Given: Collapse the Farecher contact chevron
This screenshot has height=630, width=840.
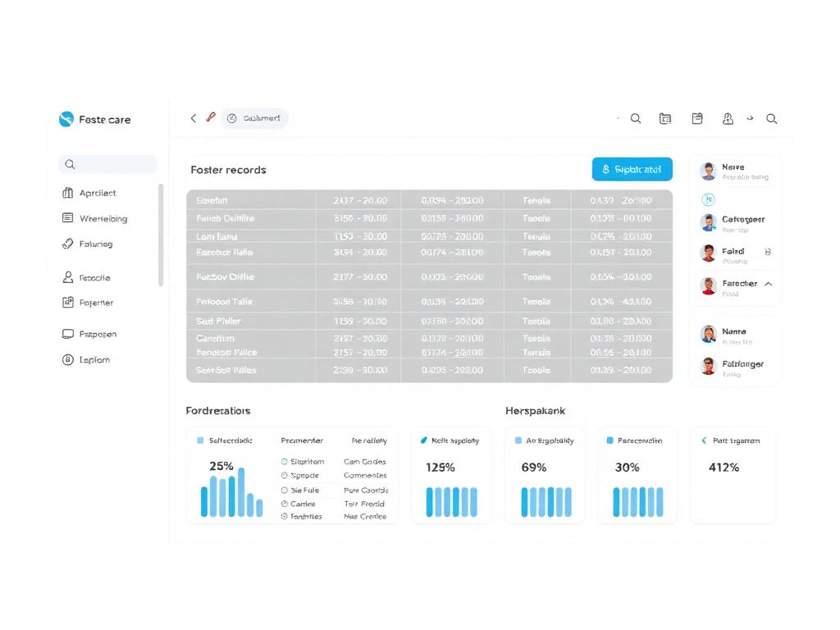Looking at the screenshot, I should coord(768,284).
